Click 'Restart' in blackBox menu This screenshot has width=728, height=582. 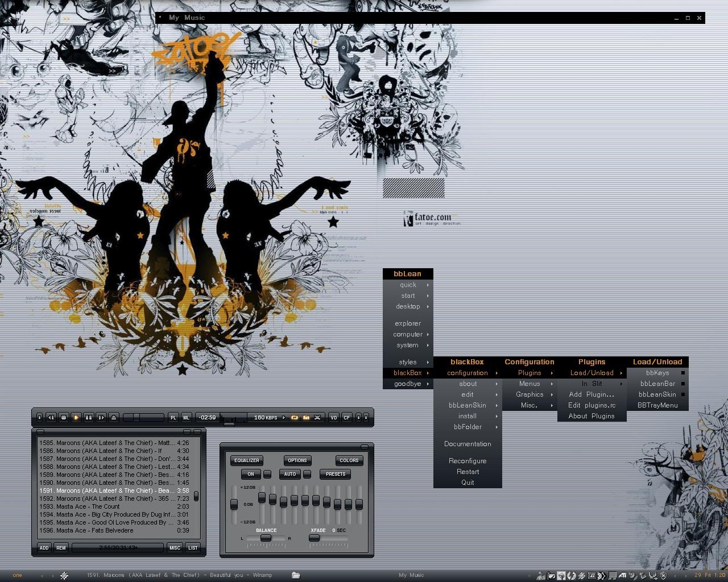468,472
